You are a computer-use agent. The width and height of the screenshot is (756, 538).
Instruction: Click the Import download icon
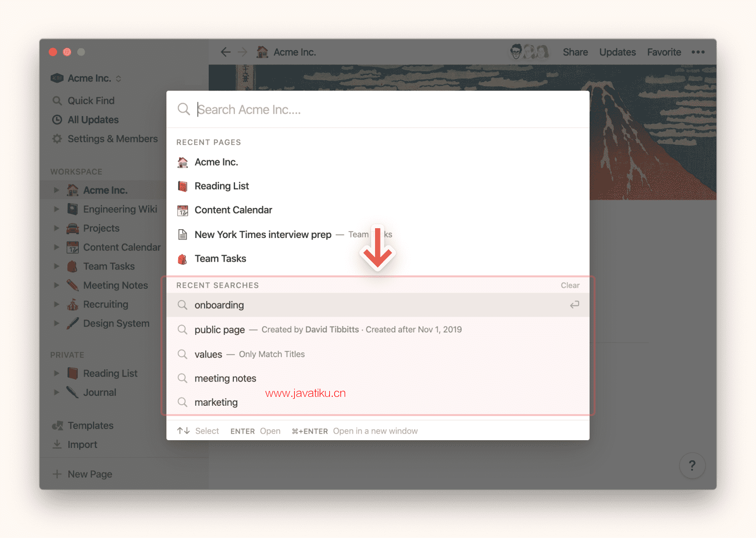[x=57, y=445]
